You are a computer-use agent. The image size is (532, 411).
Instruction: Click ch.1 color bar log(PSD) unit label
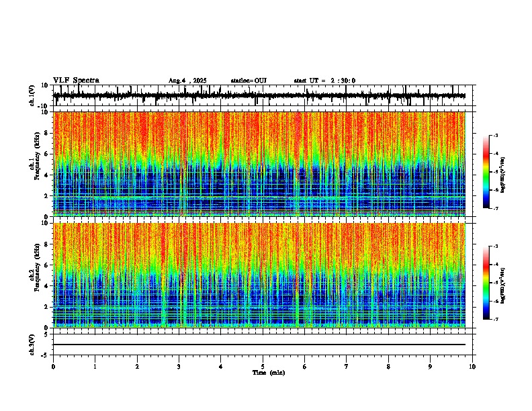tap(503, 175)
